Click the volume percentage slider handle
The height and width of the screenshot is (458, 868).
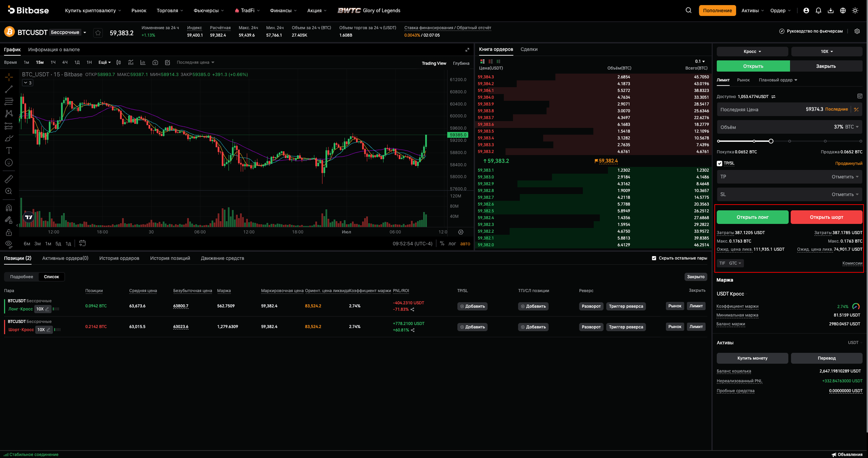click(x=771, y=141)
